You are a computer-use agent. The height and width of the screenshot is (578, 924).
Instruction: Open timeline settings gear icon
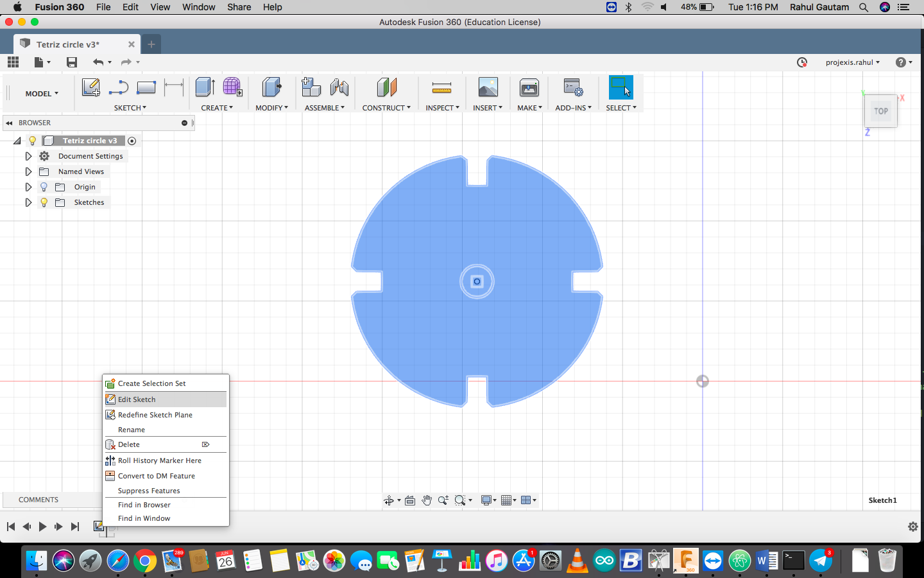pos(912,527)
